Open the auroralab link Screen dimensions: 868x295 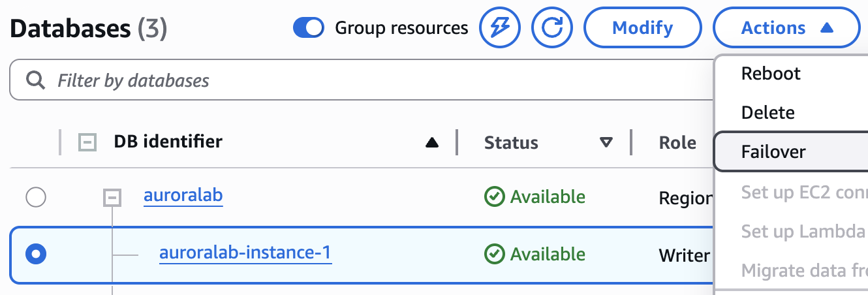pos(183,196)
